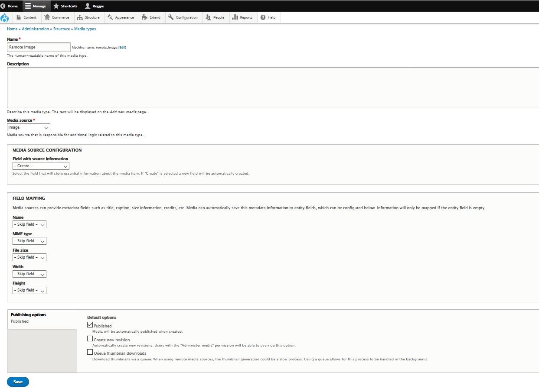
Task: Enable Queue thumbnail downloads
Action: pos(90,352)
